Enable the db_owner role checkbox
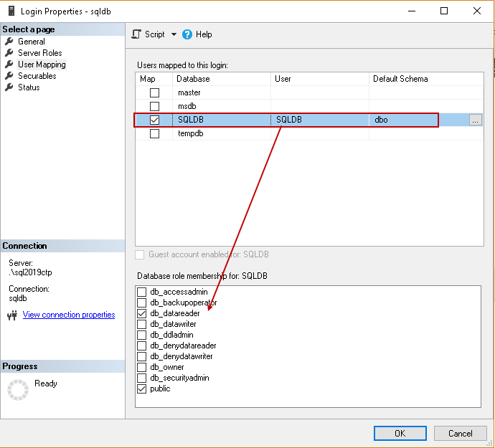The height and width of the screenshot is (448, 495). click(x=142, y=367)
